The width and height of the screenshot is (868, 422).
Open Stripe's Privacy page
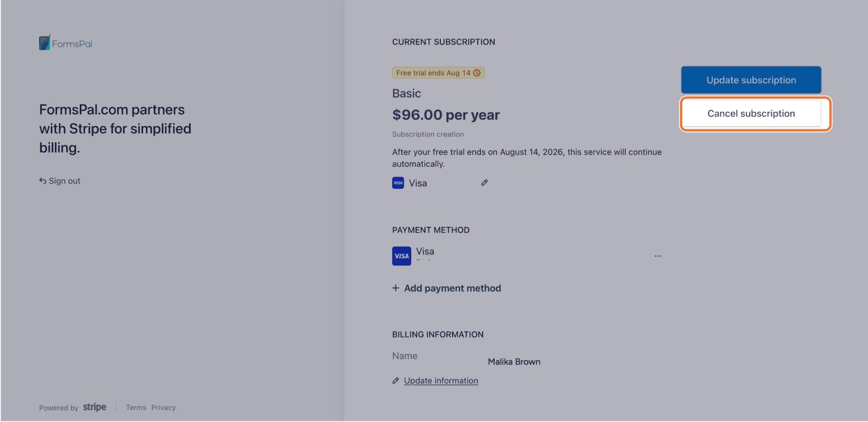[x=163, y=408]
